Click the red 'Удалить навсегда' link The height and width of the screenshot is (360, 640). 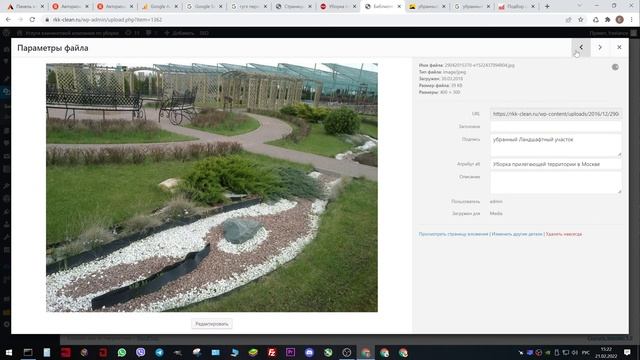click(564, 234)
